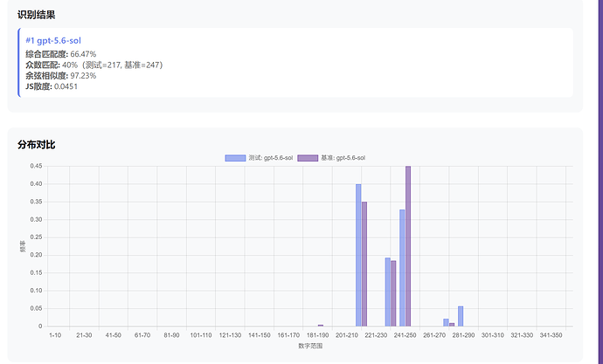Click the y-axis value 0.45

point(36,166)
